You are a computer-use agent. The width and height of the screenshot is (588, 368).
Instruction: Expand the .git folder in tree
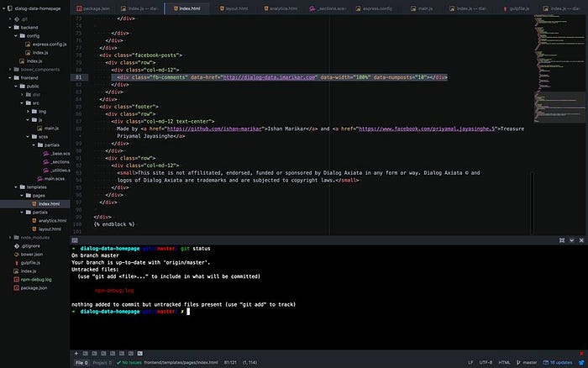click(10, 18)
